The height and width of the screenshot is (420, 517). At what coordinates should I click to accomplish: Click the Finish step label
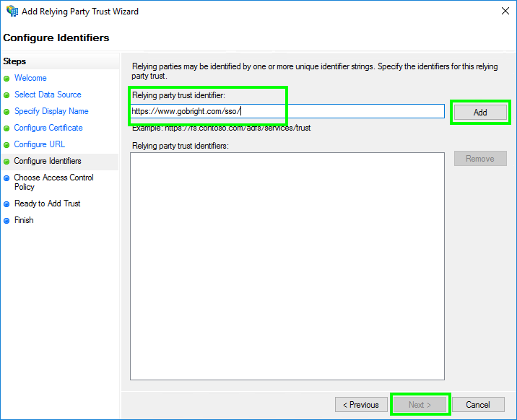pyautogui.click(x=24, y=220)
